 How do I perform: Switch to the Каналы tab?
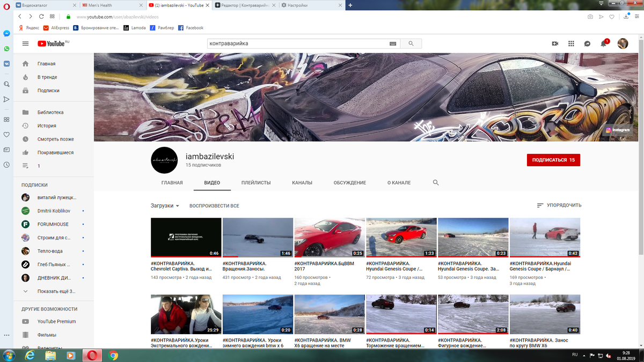(x=302, y=183)
